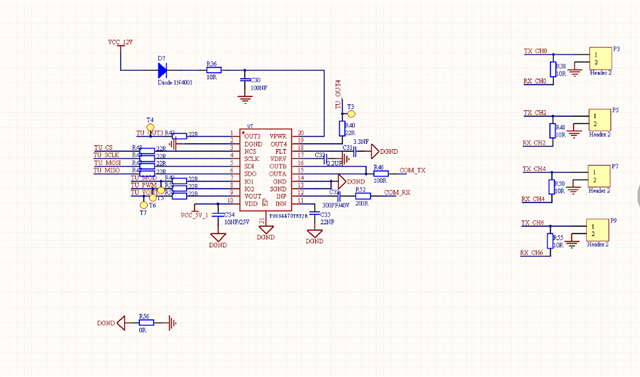The height and width of the screenshot is (377, 640).
Task: Select the D7 diode symbol
Action: [x=162, y=70]
